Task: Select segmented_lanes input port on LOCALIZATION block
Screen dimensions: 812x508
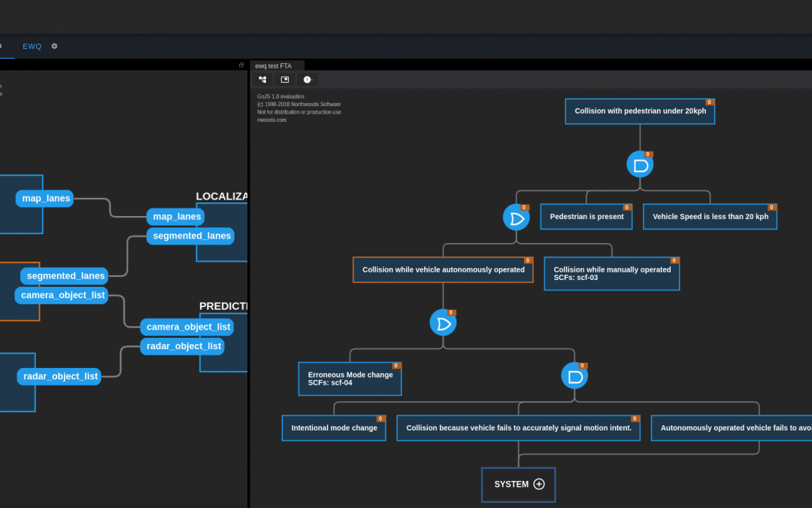Action: pyautogui.click(x=190, y=236)
